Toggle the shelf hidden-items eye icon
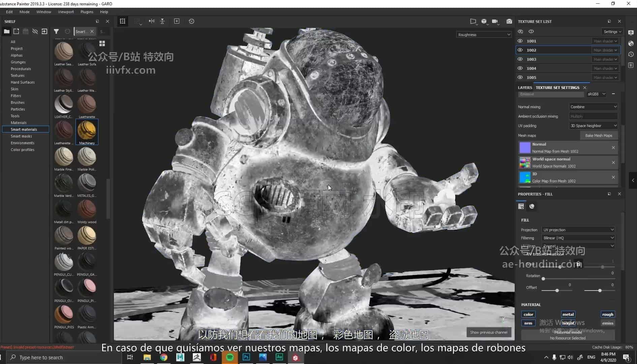637x364 pixels. tap(35, 31)
